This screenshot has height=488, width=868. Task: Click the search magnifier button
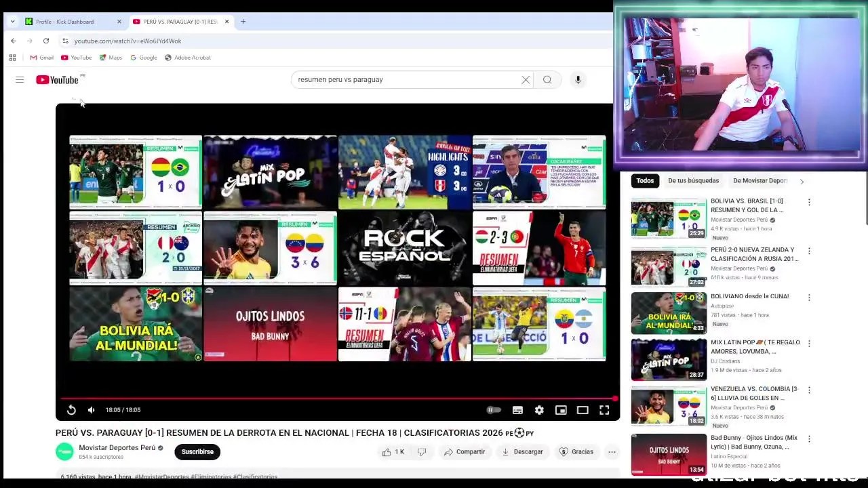click(547, 80)
